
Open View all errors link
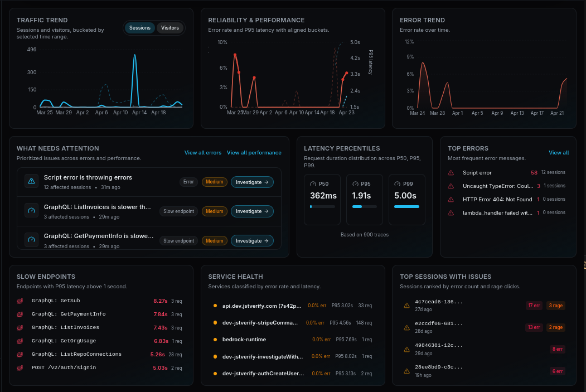tap(202, 152)
